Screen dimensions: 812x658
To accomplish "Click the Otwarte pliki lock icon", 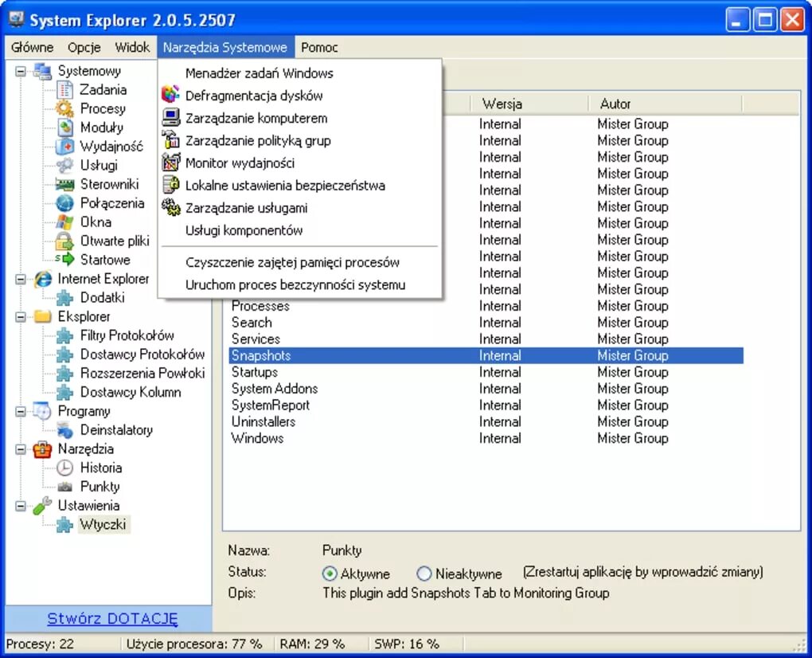I will tap(64, 241).
